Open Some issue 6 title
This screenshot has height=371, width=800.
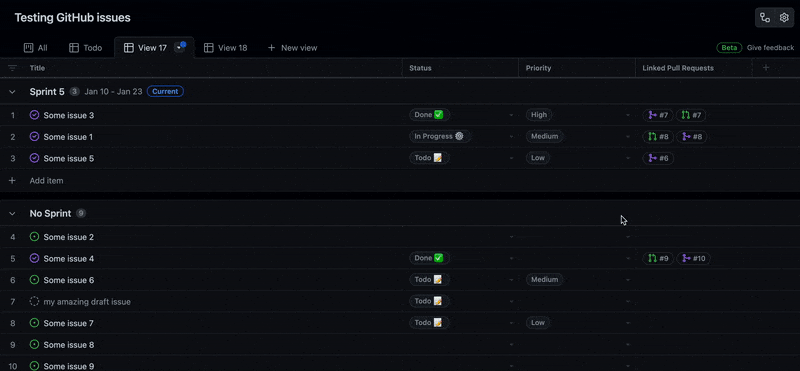69,280
